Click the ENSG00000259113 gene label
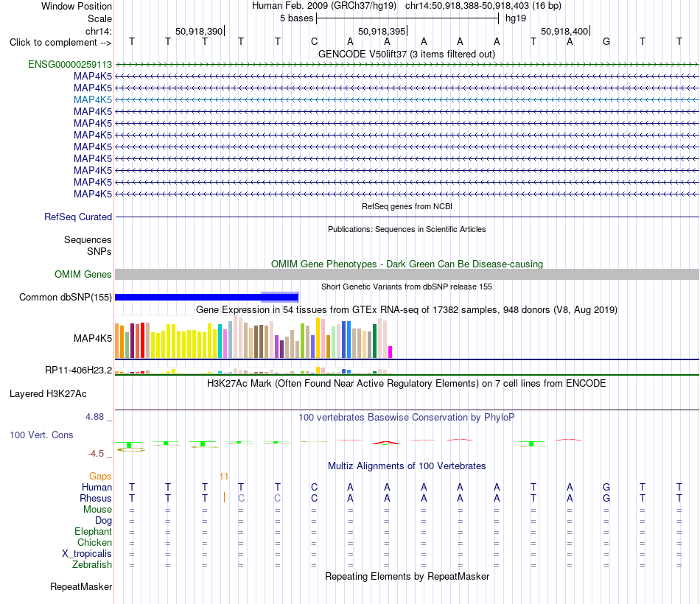The image size is (700, 604). [x=70, y=64]
